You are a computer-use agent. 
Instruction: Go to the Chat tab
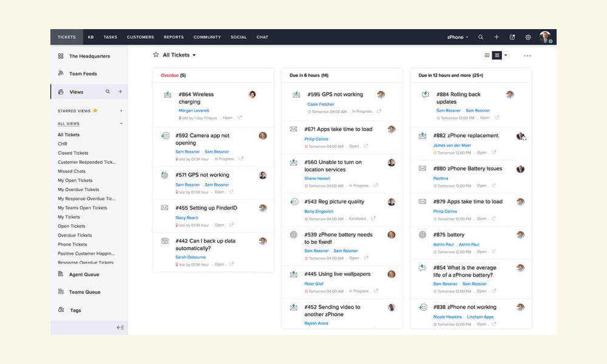tap(262, 37)
